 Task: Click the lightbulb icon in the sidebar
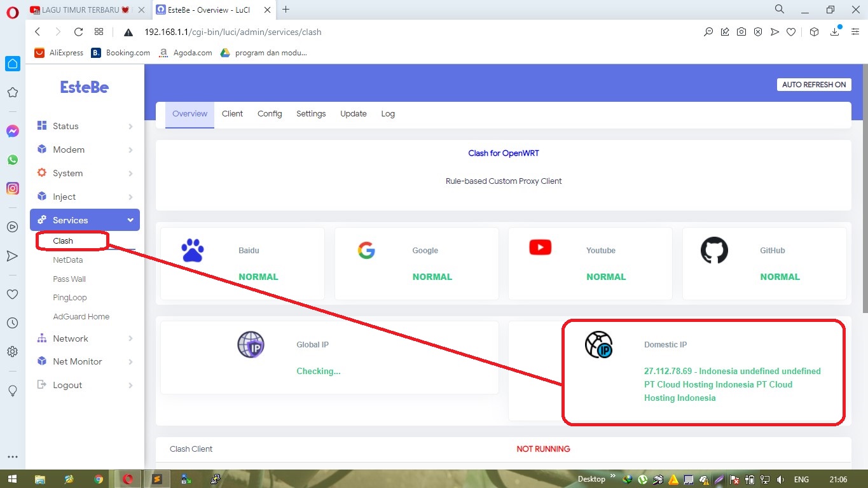(x=12, y=391)
